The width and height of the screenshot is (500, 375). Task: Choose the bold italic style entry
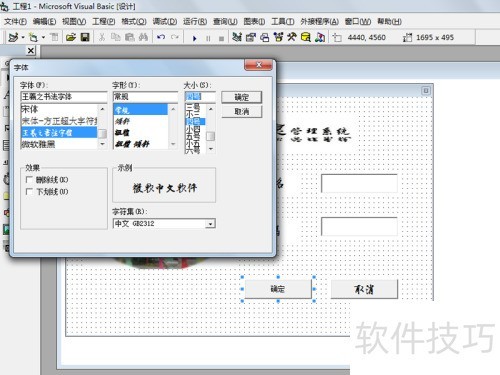[140, 144]
